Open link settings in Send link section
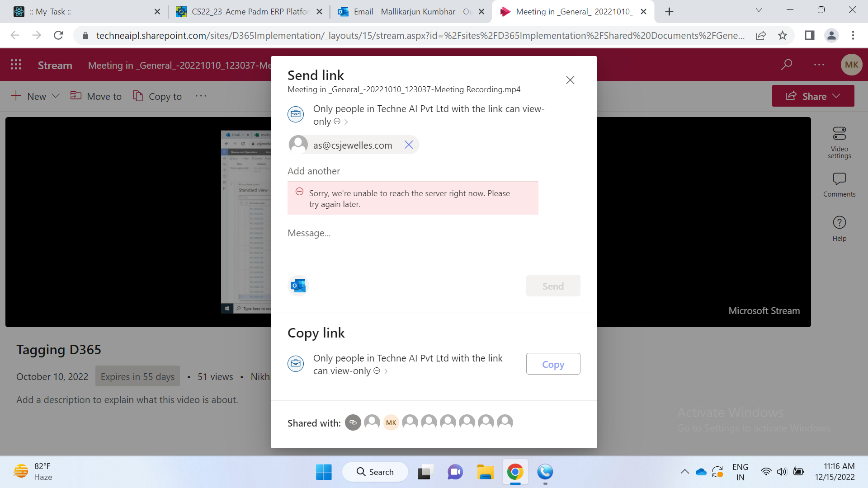868x488 pixels. (x=428, y=115)
